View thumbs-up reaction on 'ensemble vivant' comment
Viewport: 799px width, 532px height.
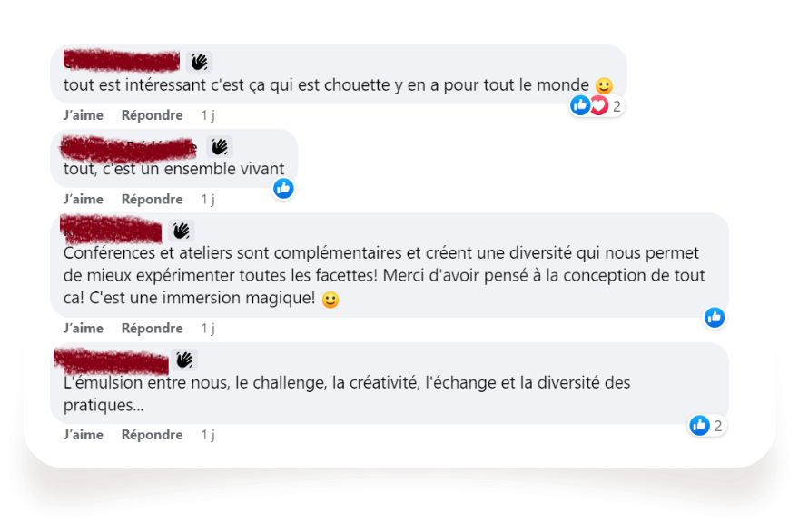click(283, 189)
